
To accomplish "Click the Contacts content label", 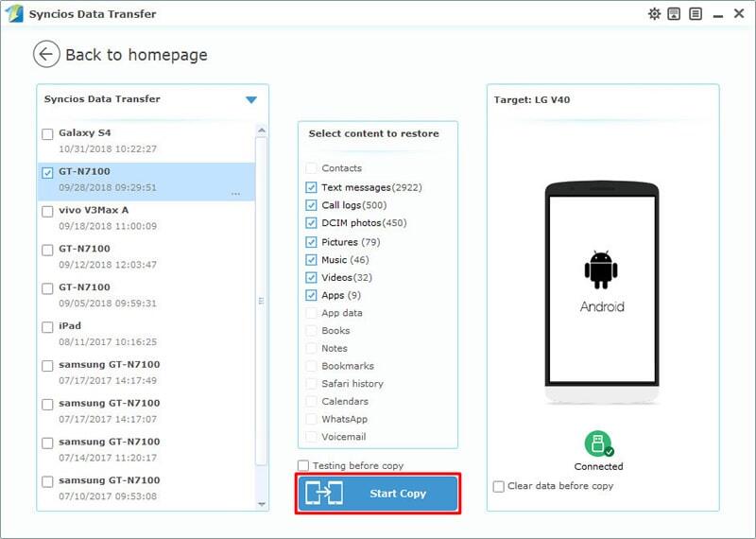I will 341,168.
